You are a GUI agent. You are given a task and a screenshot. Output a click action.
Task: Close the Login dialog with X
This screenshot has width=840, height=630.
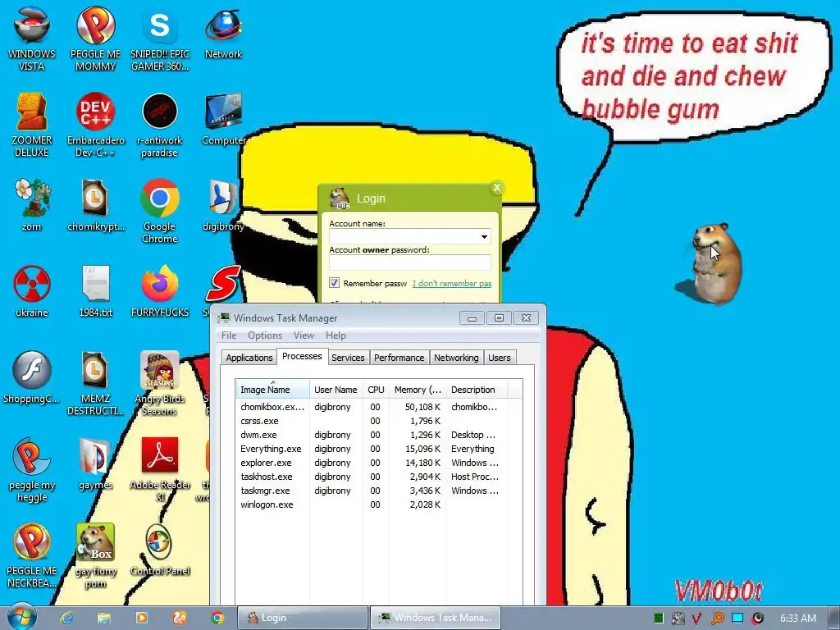pyautogui.click(x=496, y=188)
